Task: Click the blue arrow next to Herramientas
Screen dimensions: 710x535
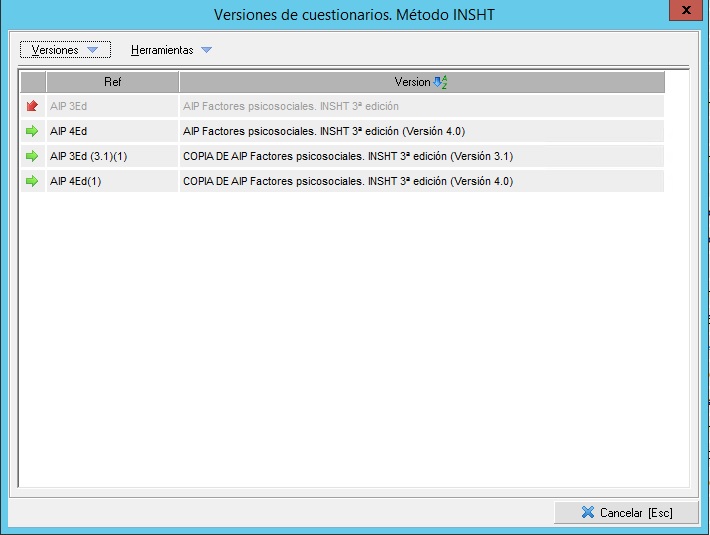Action: pyautogui.click(x=206, y=50)
